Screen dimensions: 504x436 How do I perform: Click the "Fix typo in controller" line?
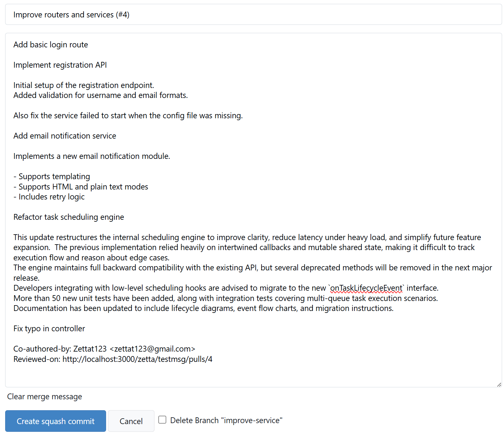click(49, 329)
